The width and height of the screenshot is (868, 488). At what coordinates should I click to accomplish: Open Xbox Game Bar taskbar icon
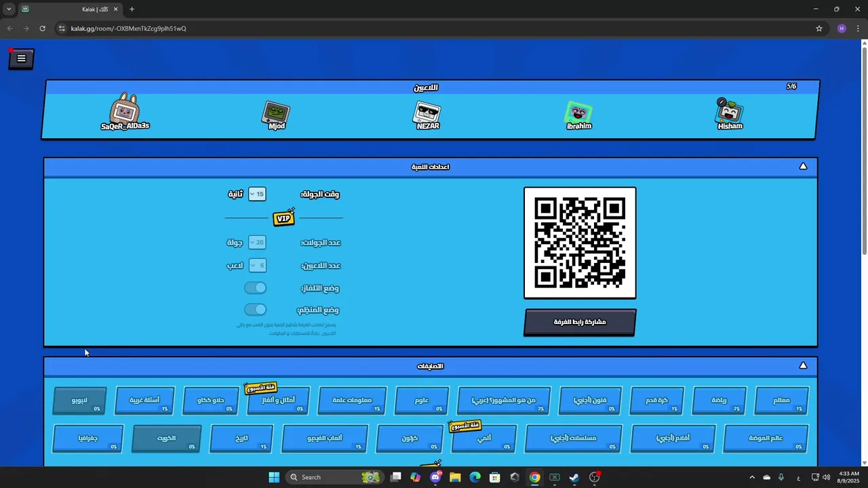click(555, 477)
